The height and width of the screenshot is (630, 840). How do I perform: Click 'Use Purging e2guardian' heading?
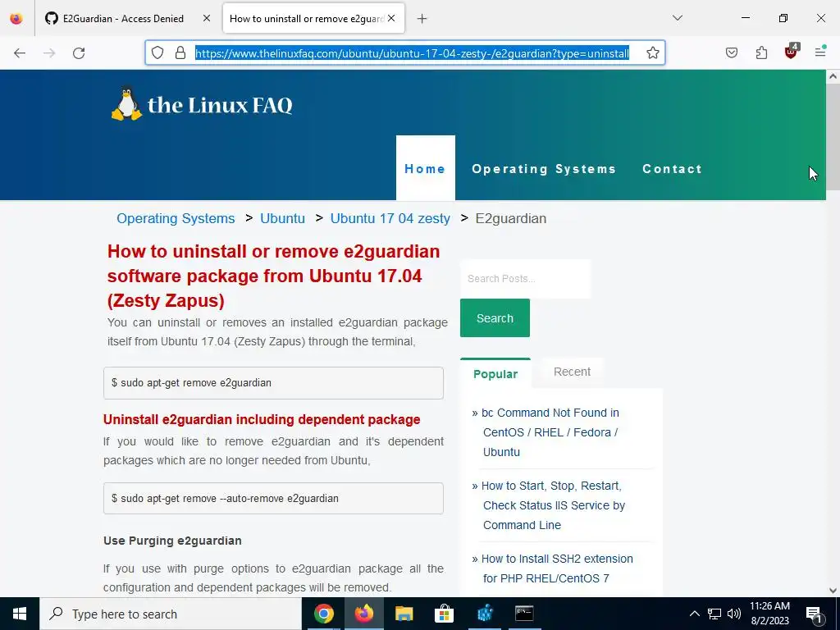[172, 541]
